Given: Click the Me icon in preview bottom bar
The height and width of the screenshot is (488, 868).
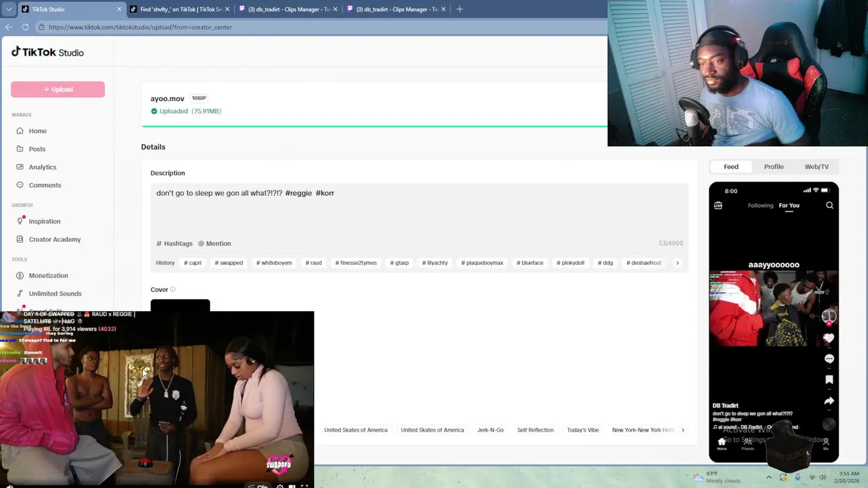Looking at the screenshot, I should [x=825, y=443].
